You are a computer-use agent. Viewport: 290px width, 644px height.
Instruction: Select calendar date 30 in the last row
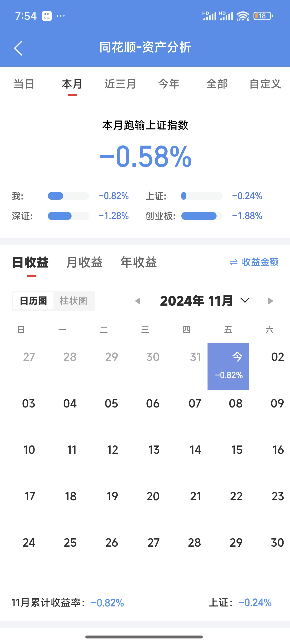coord(277,543)
